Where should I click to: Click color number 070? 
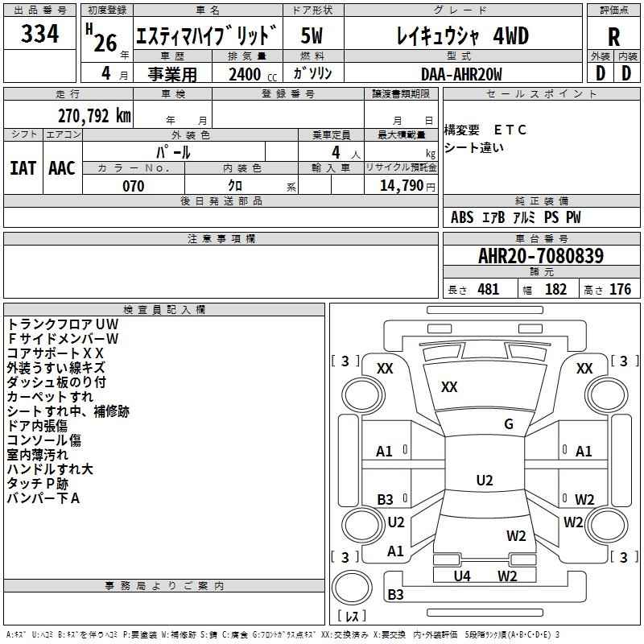click(x=134, y=186)
